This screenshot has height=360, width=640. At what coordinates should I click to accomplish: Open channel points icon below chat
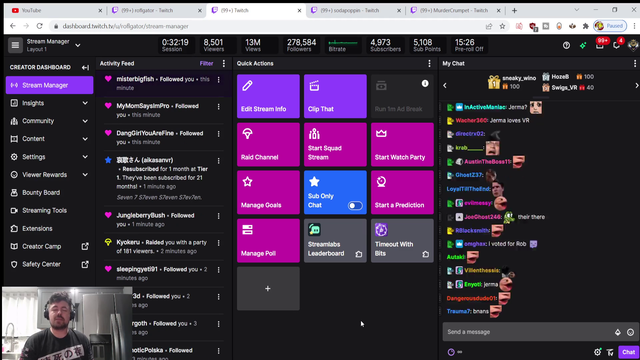pyautogui.click(x=451, y=352)
